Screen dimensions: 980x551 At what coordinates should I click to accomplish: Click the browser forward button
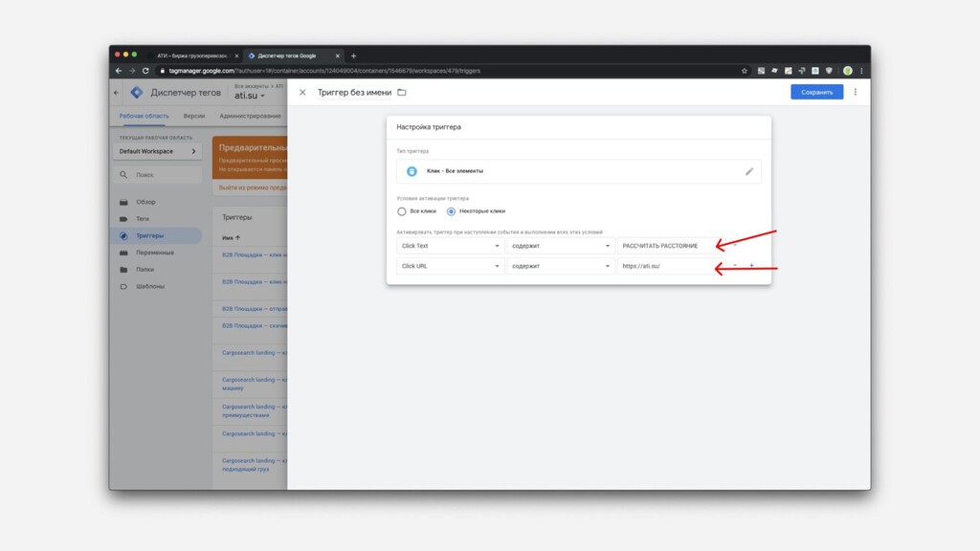(x=132, y=71)
